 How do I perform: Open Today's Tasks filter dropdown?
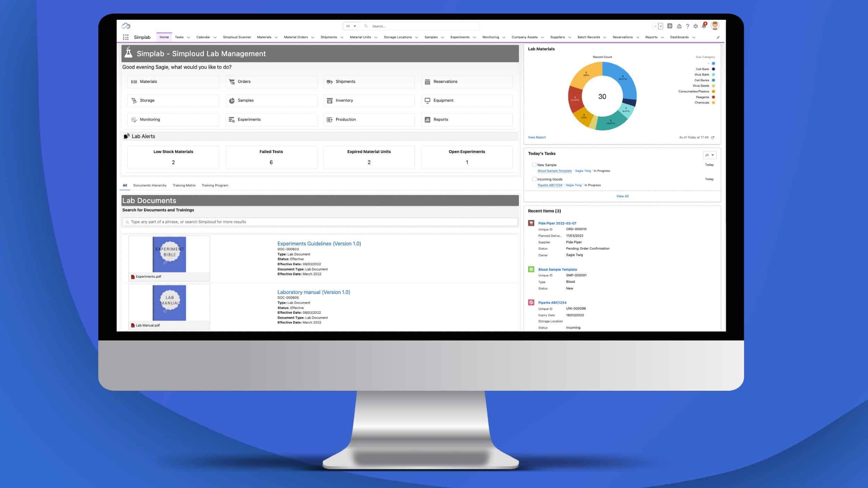pyautogui.click(x=709, y=155)
